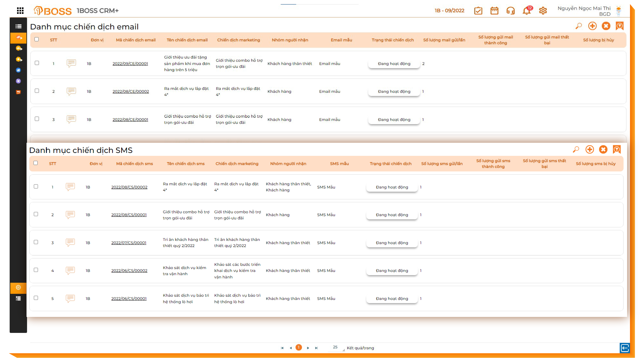Select highlighted orange sidebar campaign item

[x=18, y=38]
